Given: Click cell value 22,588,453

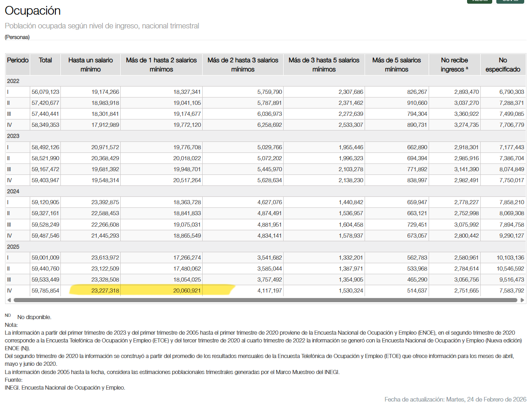Looking at the screenshot, I should coord(105,213).
